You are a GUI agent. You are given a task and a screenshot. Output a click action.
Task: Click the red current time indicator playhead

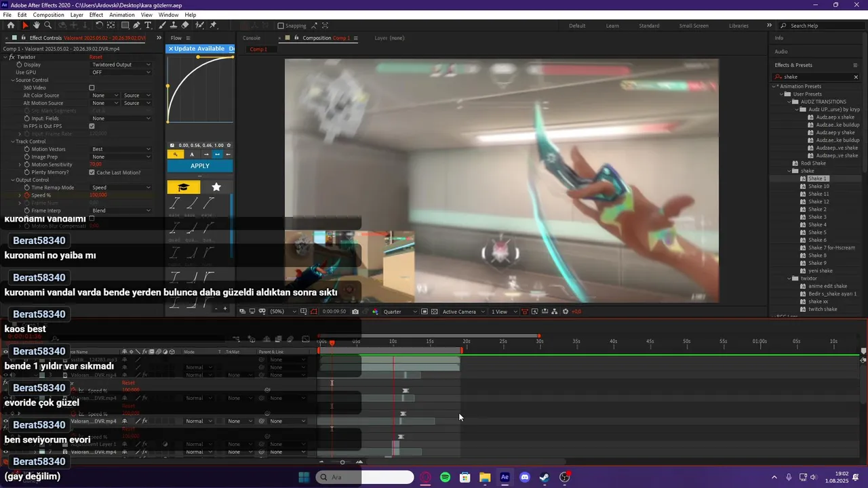[x=332, y=343]
